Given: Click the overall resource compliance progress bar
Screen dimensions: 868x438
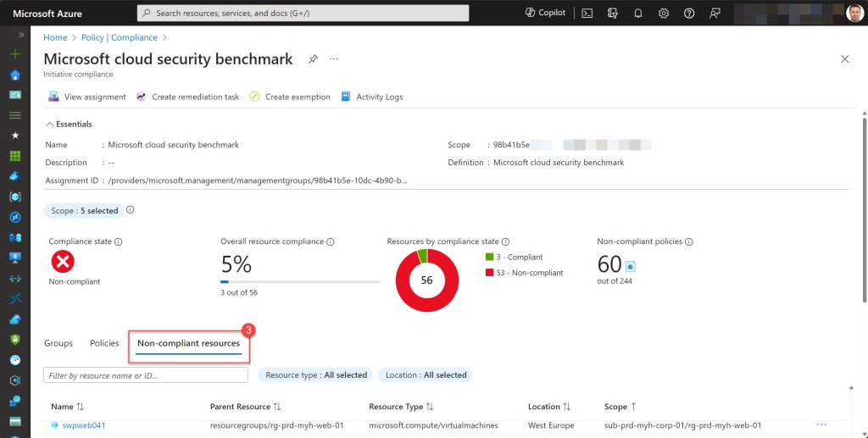Looking at the screenshot, I should (300, 281).
